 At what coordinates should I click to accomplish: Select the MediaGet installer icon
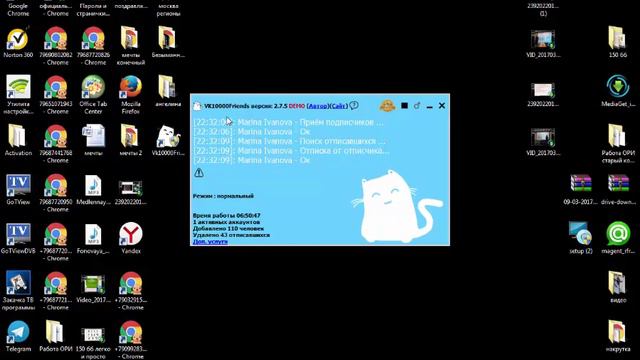pos(618,91)
